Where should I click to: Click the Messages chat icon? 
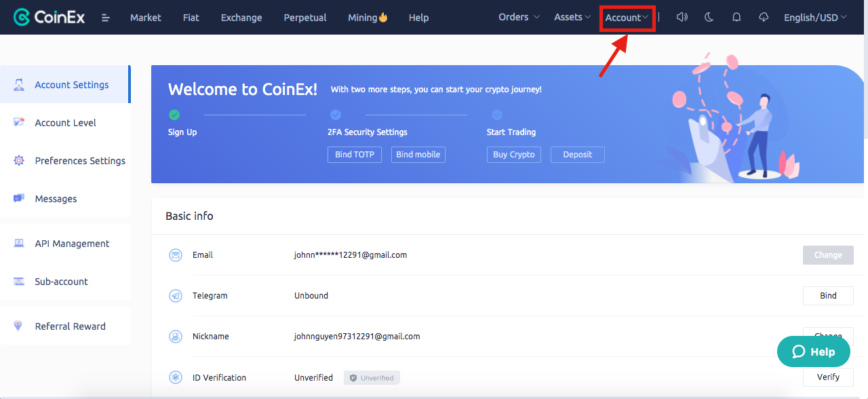pos(19,198)
